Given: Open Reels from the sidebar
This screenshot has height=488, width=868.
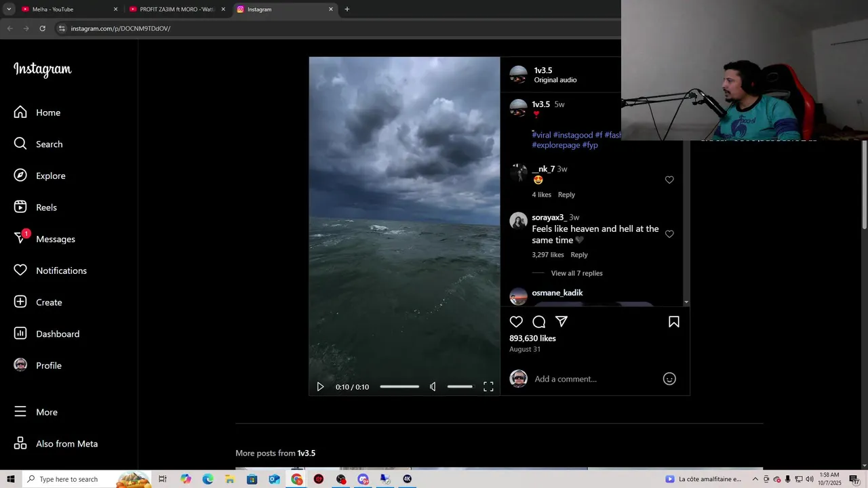Looking at the screenshot, I should (35, 207).
